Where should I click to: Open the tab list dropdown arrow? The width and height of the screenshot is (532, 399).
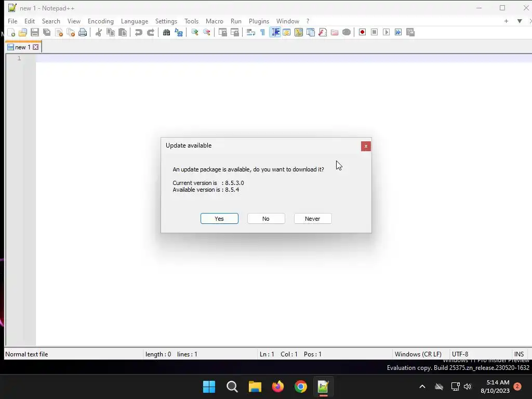pos(520,21)
